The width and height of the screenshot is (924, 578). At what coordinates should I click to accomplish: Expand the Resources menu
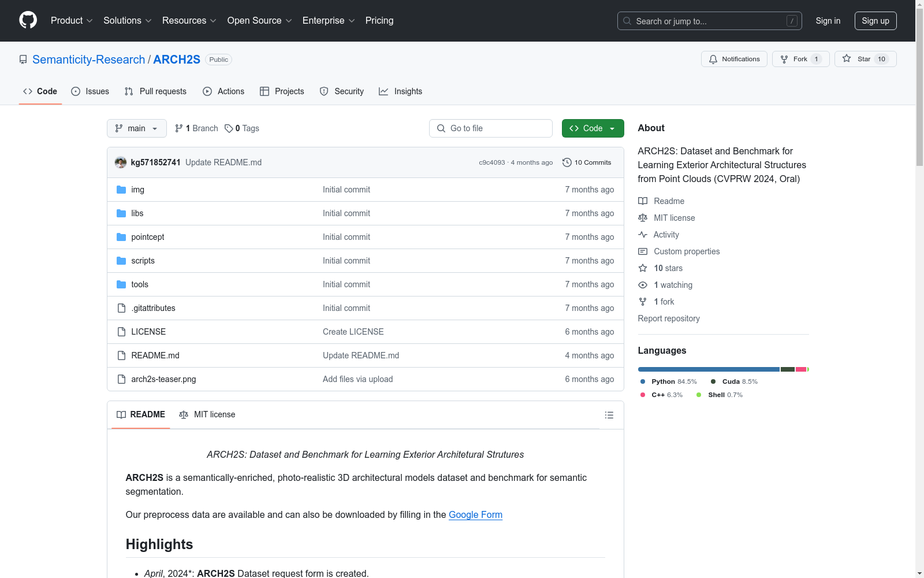[x=189, y=21]
